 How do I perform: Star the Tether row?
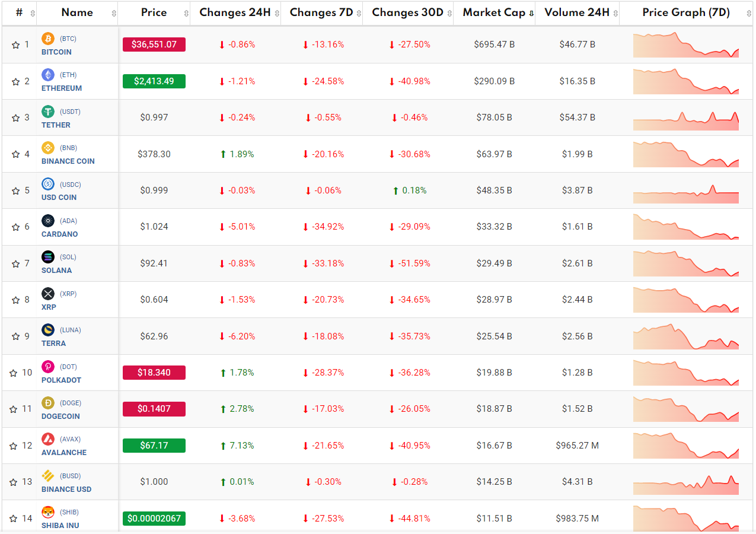[x=15, y=118]
